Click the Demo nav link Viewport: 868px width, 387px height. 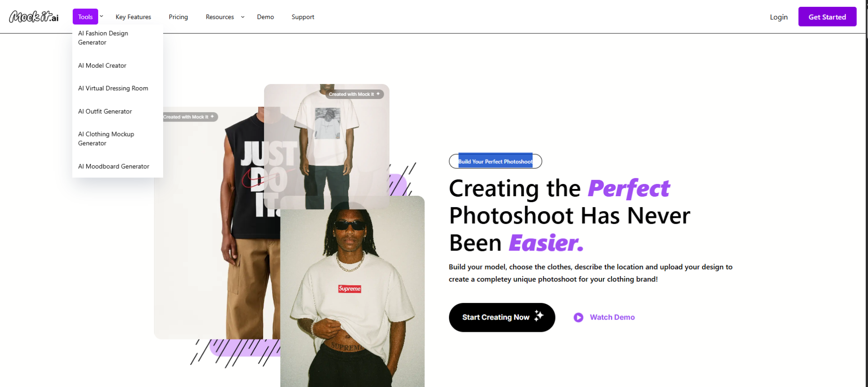coord(265,17)
